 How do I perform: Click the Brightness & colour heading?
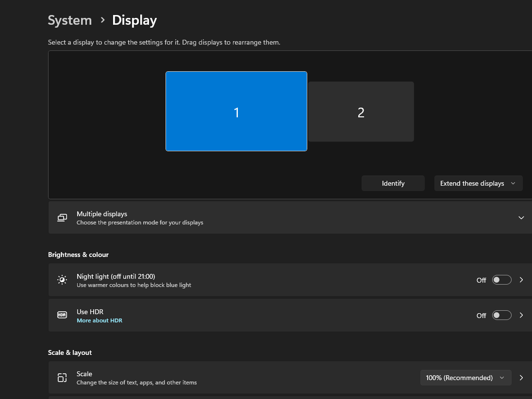[x=78, y=255]
